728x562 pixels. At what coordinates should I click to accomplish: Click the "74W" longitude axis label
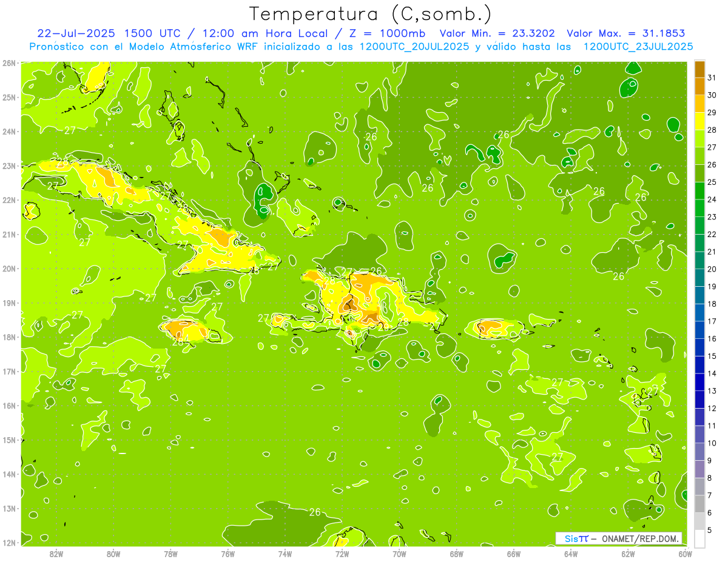click(x=285, y=554)
